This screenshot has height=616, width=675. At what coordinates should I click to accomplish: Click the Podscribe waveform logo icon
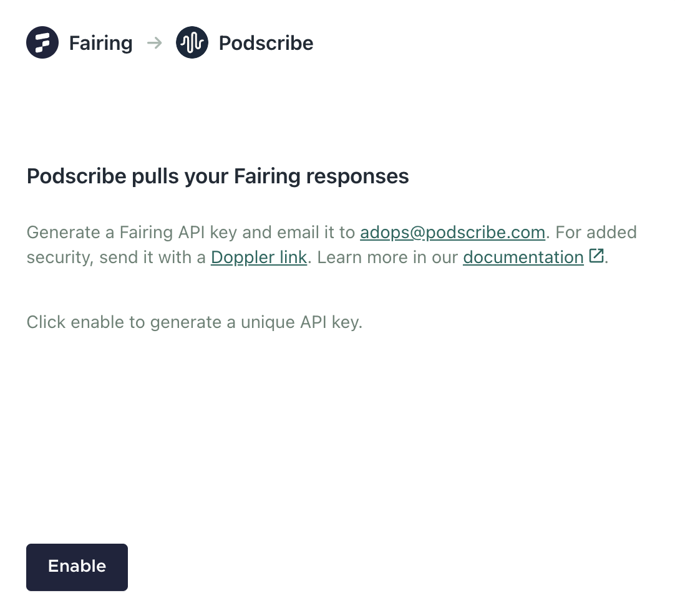click(192, 42)
